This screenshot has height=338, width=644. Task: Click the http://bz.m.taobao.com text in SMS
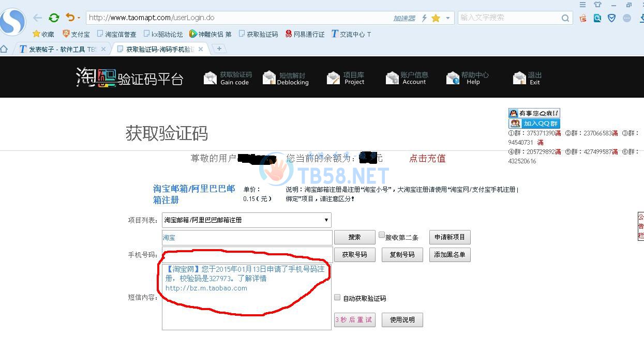tap(206, 288)
